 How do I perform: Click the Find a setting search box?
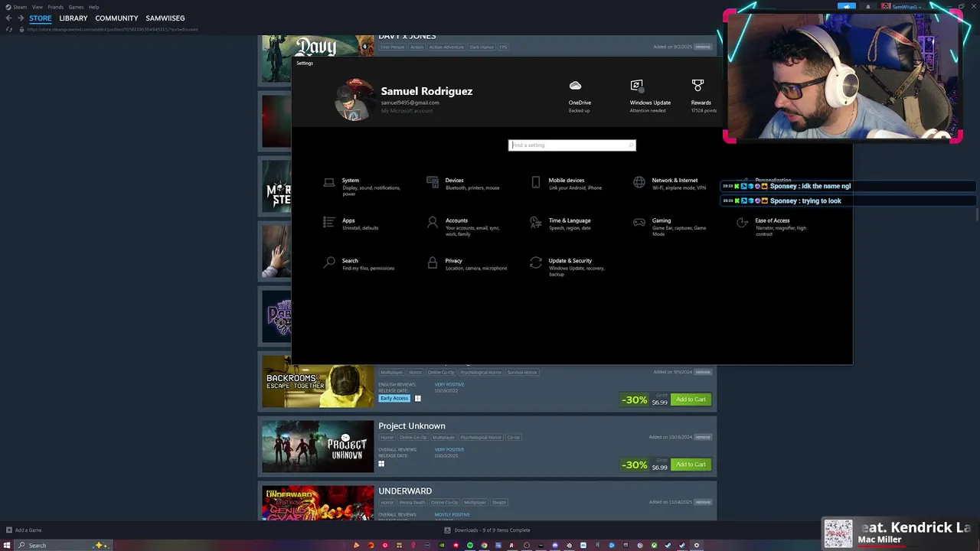pyautogui.click(x=572, y=145)
